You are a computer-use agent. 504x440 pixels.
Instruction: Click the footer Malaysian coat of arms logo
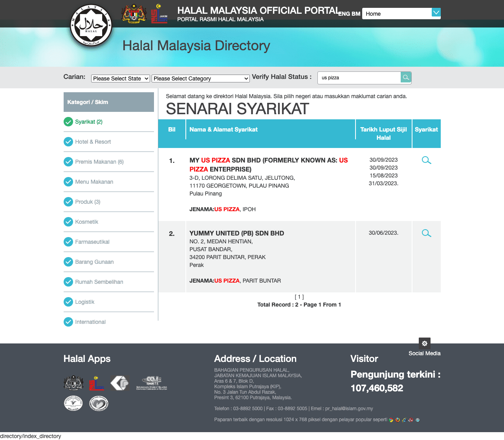(73, 383)
